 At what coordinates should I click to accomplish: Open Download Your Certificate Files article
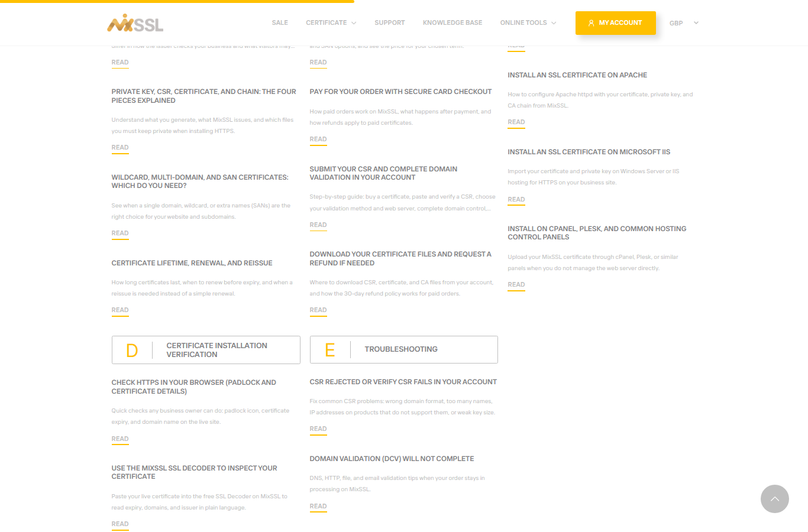tap(400, 258)
